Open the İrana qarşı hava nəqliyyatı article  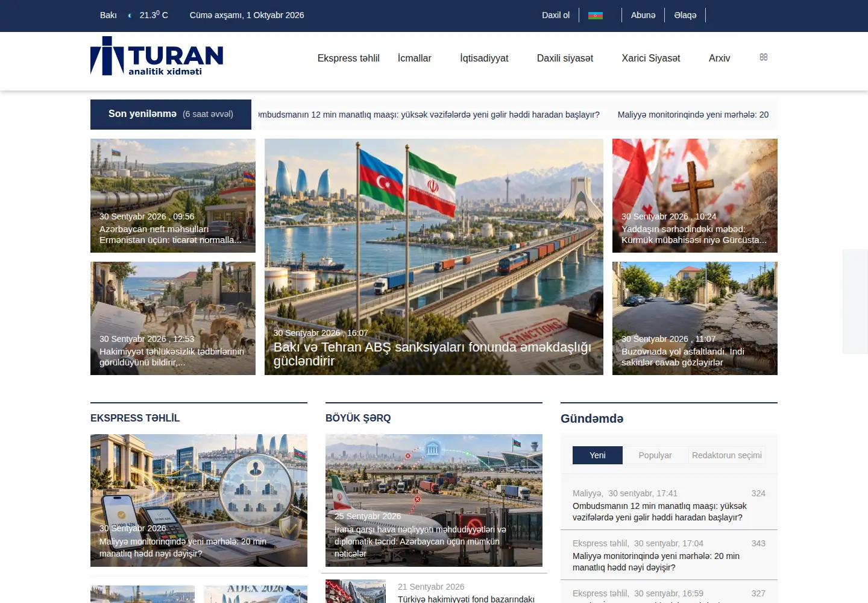tap(434, 500)
